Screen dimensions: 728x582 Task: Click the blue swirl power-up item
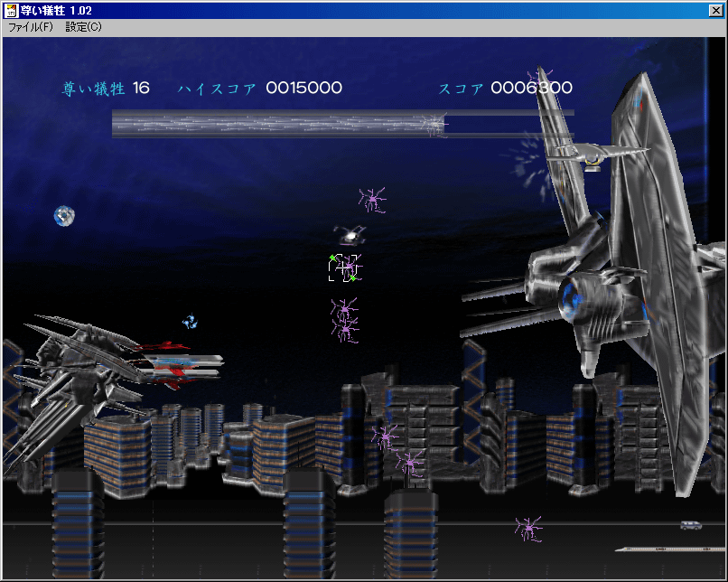pyautogui.click(x=190, y=322)
